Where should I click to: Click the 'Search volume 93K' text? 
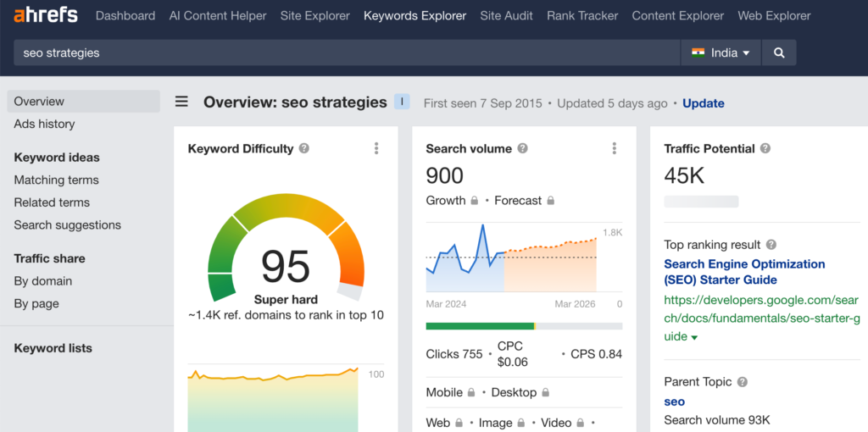click(x=717, y=420)
